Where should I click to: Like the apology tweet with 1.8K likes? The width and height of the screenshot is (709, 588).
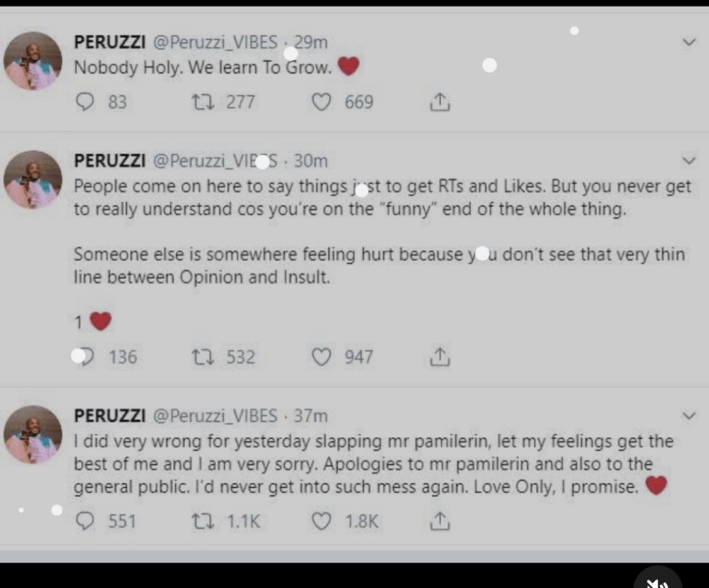click(322, 521)
